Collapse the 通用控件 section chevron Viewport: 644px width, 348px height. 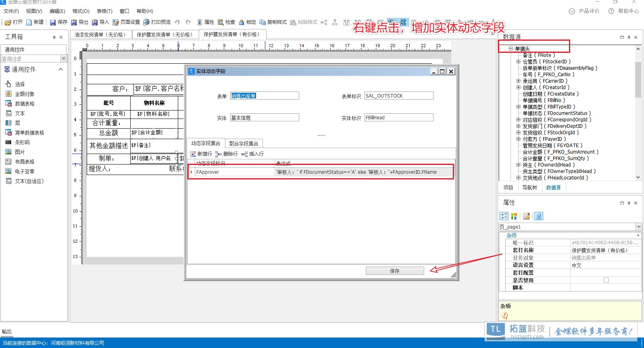(60, 69)
